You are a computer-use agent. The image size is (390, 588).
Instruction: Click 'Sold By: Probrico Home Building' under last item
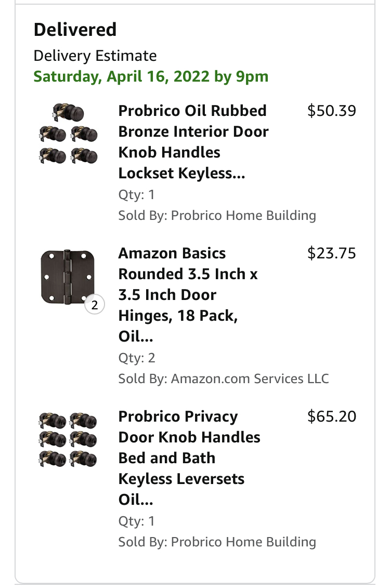tap(217, 542)
